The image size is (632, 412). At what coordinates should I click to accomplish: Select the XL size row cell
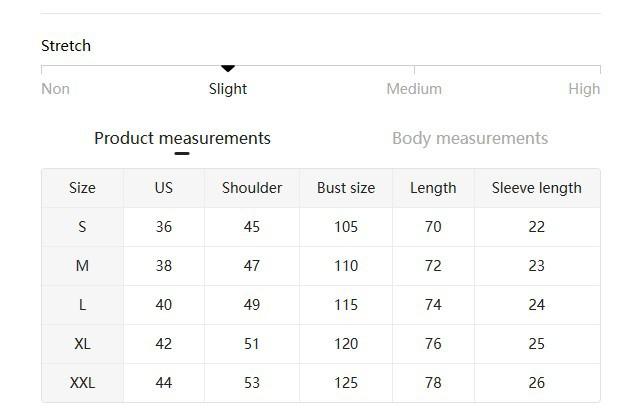coord(82,344)
